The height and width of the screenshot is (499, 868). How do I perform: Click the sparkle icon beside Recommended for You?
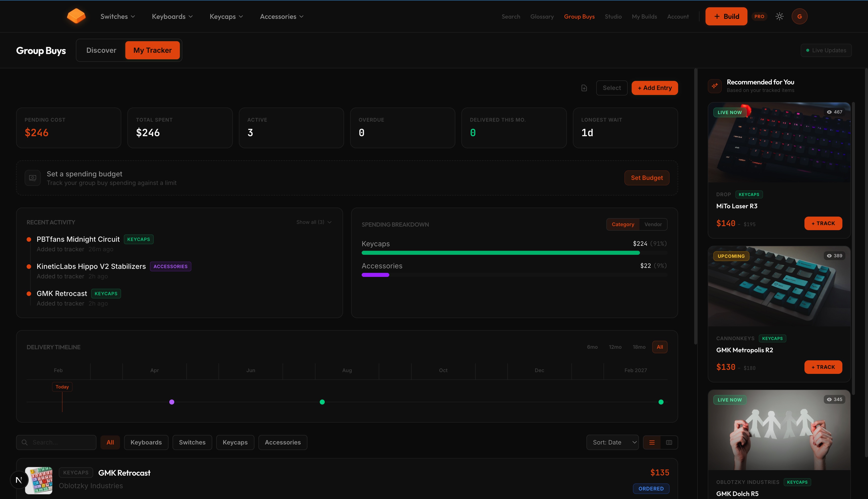(715, 86)
